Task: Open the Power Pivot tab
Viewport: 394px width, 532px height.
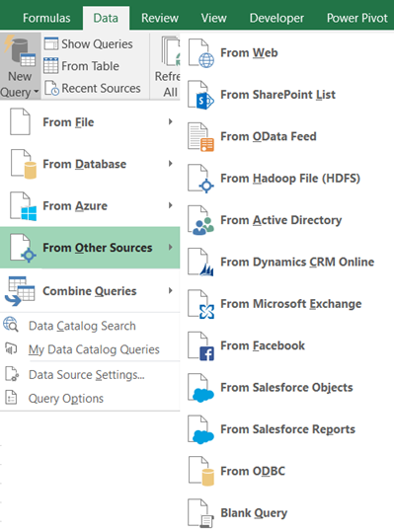Action: click(357, 18)
